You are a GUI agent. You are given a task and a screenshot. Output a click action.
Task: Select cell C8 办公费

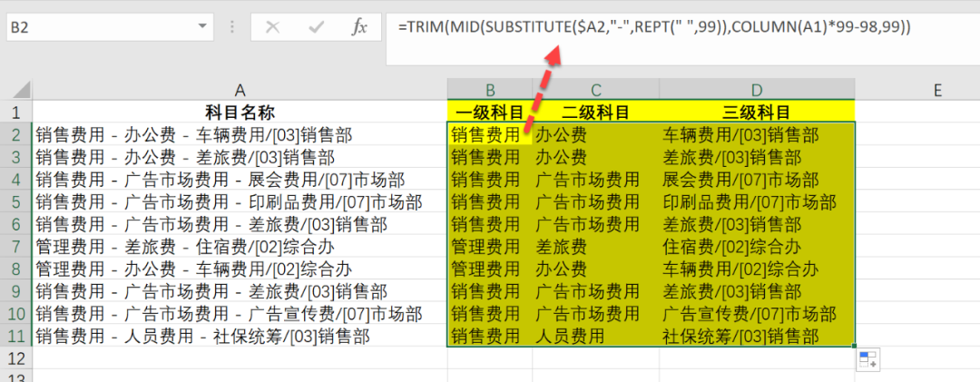(x=595, y=269)
